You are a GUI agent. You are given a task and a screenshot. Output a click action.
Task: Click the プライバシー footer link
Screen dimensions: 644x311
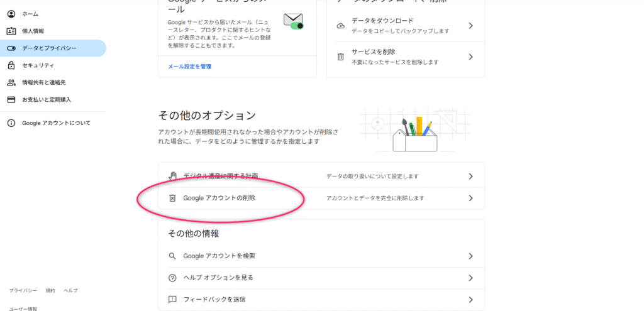[x=23, y=290]
